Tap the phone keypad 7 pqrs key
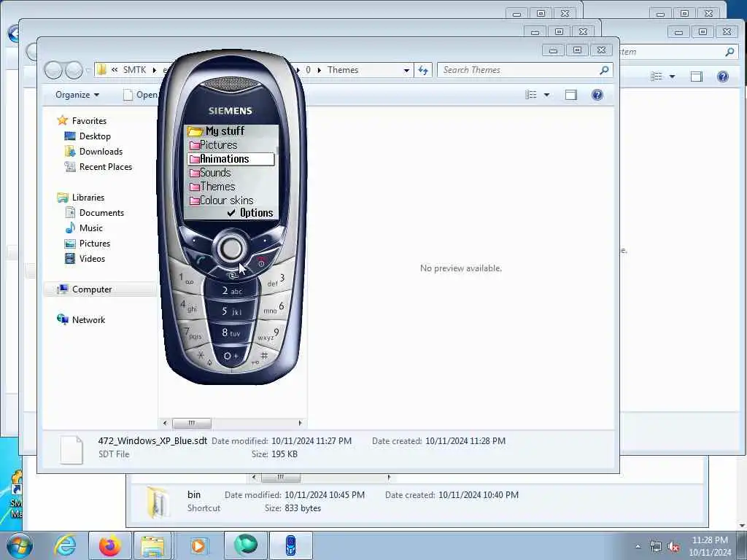This screenshot has width=747, height=560. click(193, 332)
